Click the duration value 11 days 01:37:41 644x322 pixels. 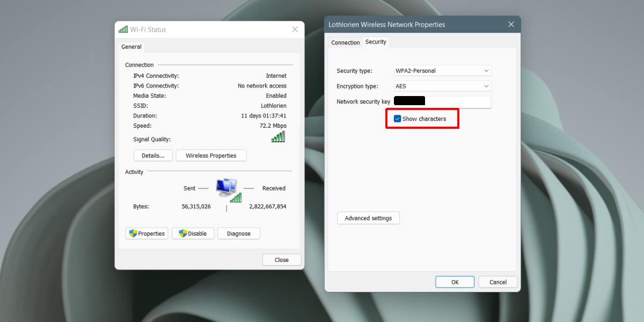(264, 116)
